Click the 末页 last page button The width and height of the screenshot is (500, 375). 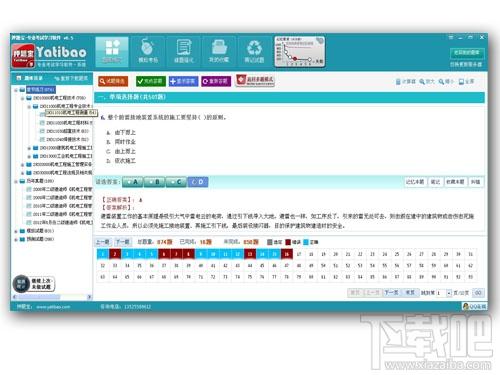(410, 293)
